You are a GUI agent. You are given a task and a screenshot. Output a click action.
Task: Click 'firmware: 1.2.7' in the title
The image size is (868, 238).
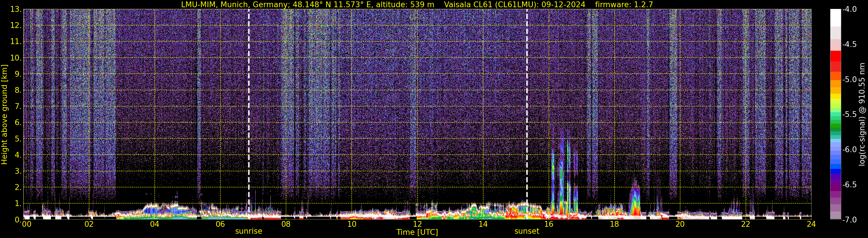point(624,5)
